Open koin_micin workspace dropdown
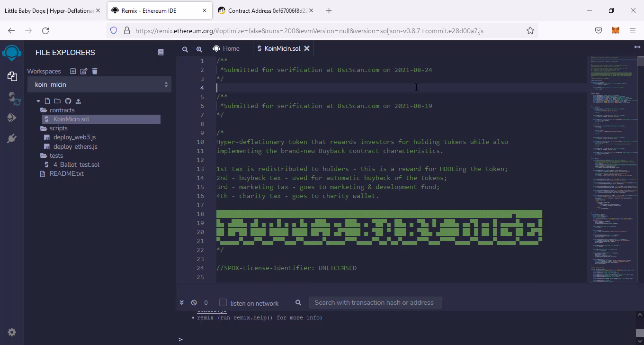Image resolution: width=644 pixels, height=345 pixels. (99, 84)
